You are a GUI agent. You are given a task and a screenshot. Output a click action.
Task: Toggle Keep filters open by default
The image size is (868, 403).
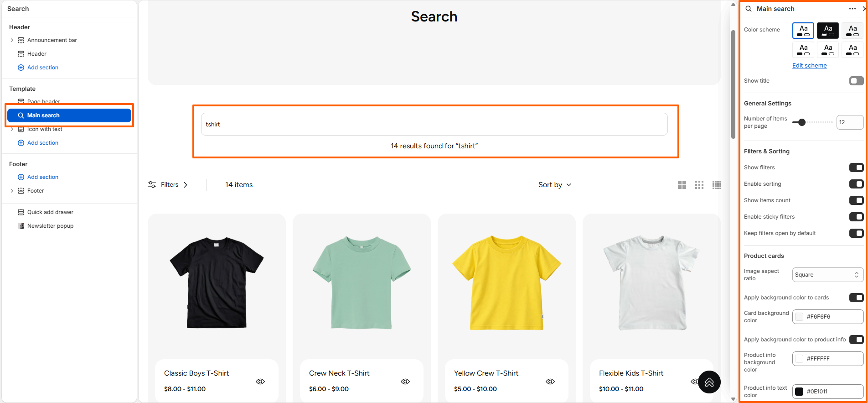(x=856, y=233)
